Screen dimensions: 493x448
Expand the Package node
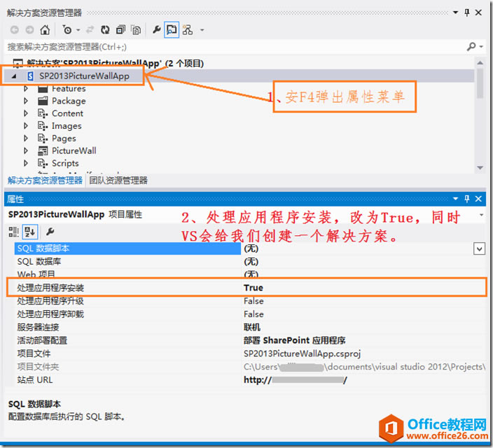click(26, 101)
